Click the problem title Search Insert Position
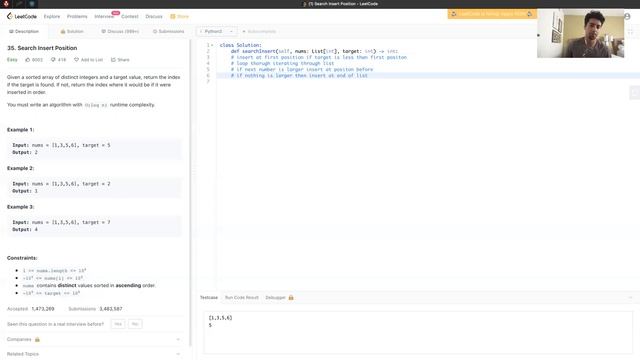The image size is (640, 360). [x=42, y=48]
